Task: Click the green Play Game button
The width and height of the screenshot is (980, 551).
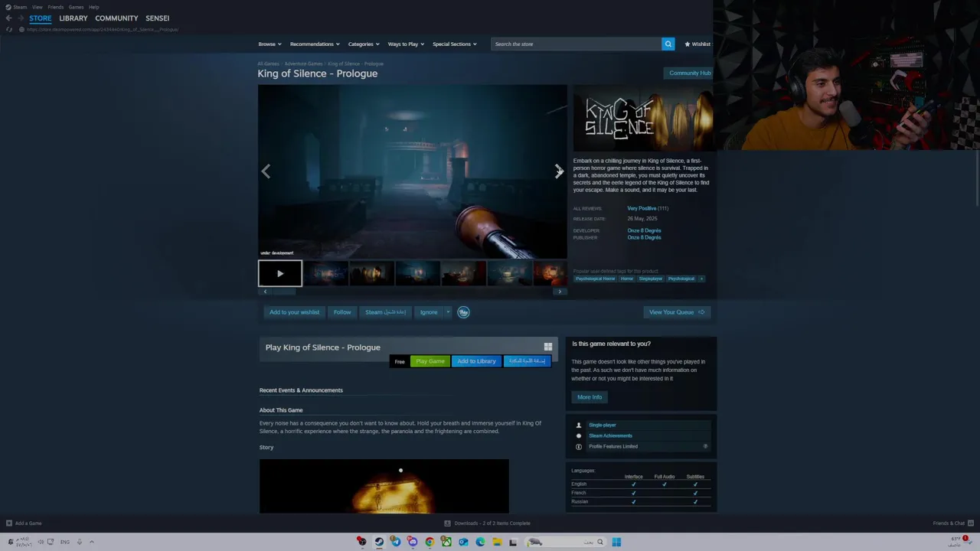Action: [x=430, y=361]
